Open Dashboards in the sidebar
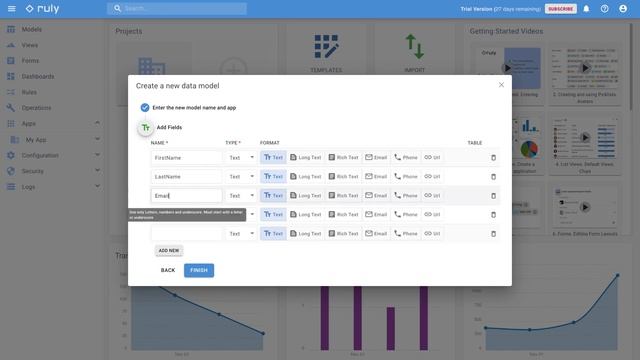640x360 pixels. 38,76
